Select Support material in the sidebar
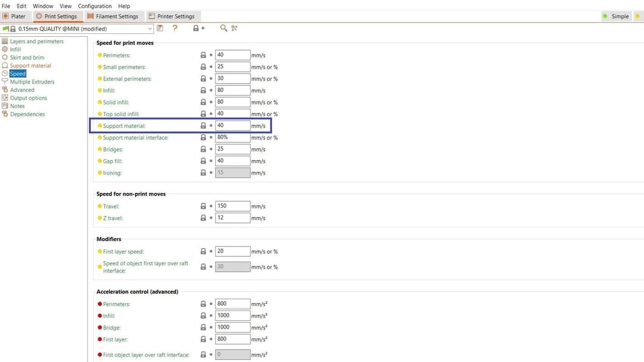 31,66
